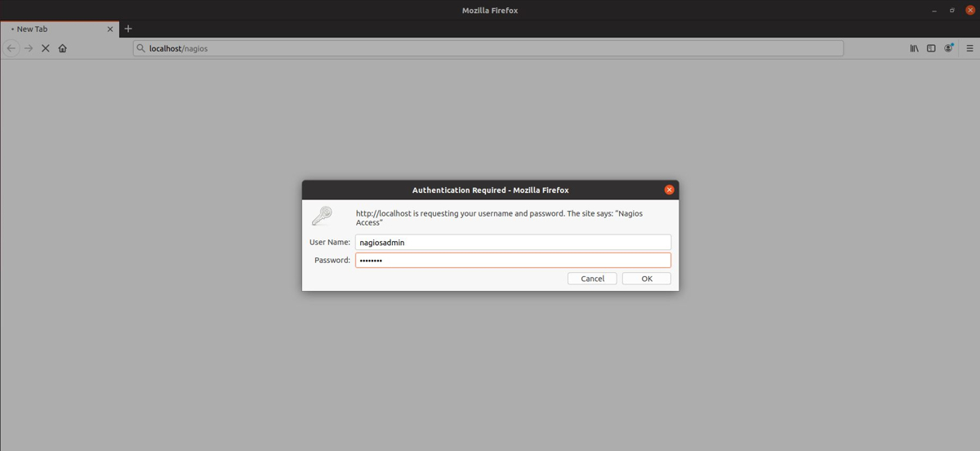
Task: Focus the localhost/nagios address bar
Action: [x=488, y=48]
